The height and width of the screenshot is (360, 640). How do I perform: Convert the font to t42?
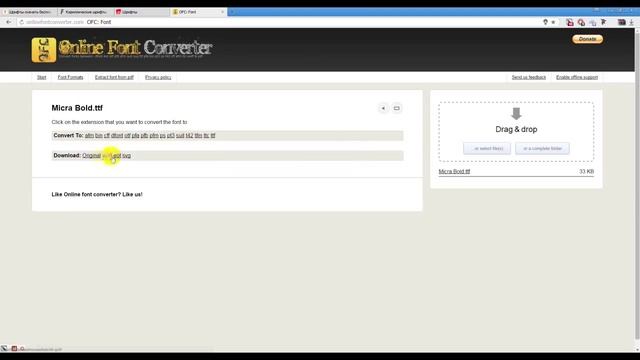pyautogui.click(x=189, y=136)
